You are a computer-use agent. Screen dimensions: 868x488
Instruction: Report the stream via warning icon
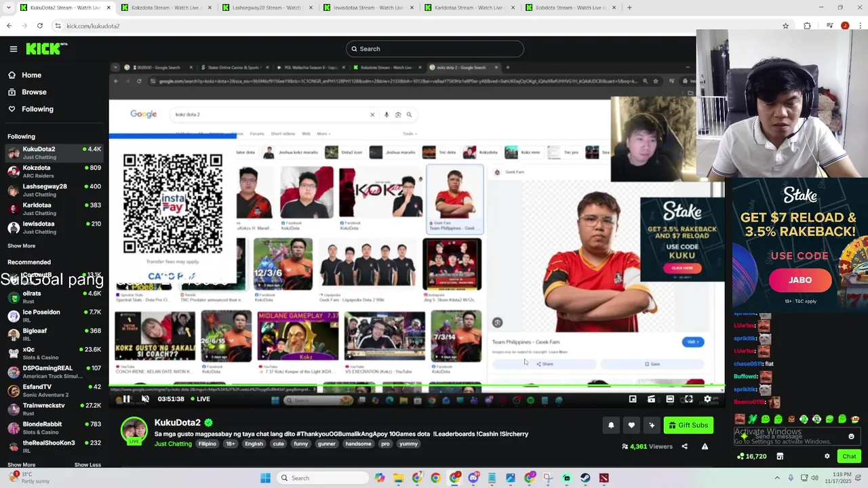[x=705, y=447]
